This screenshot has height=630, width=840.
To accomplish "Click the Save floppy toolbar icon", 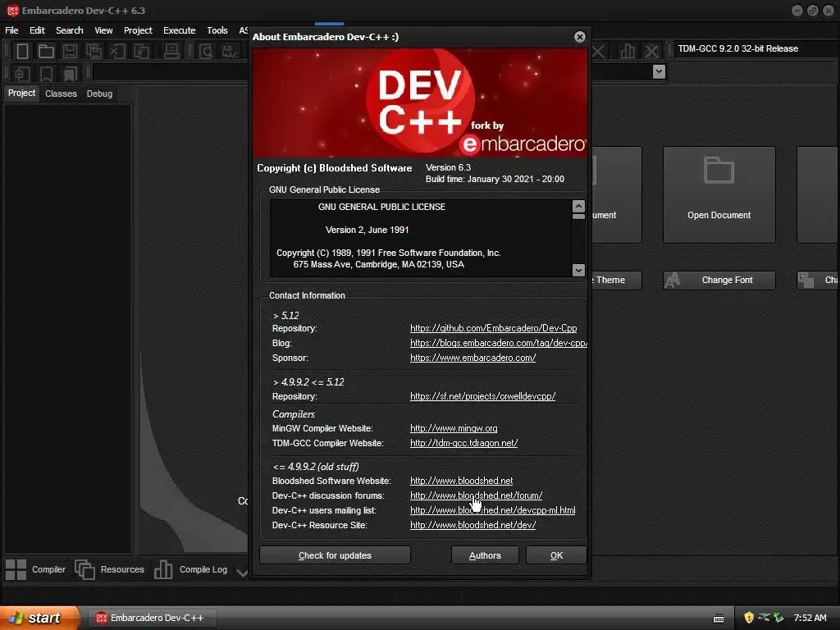I will pyautogui.click(x=70, y=52).
